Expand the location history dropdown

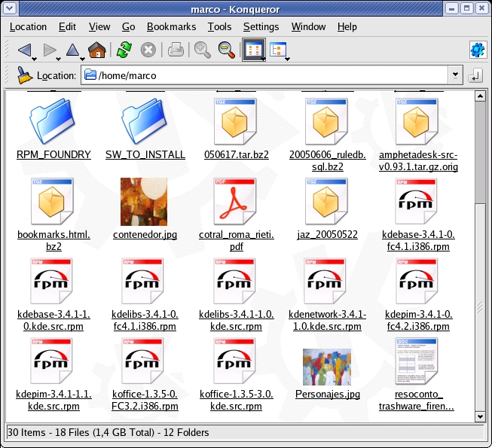(x=454, y=75)
